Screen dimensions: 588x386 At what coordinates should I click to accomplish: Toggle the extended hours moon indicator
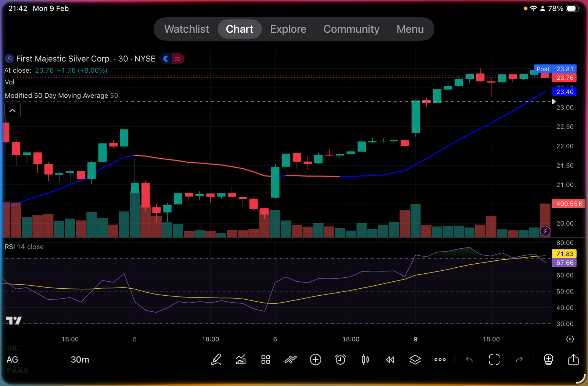(166, 59)
